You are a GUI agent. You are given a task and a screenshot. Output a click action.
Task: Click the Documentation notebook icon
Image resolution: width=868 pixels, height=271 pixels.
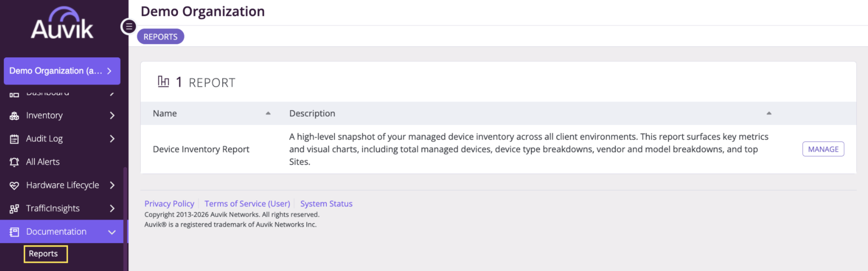point(14,232)
